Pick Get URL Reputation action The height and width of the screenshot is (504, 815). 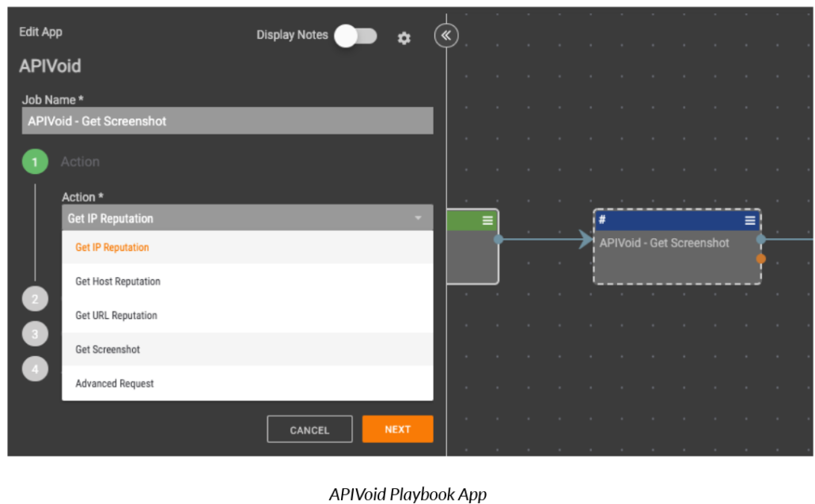[x=248, y=316]
